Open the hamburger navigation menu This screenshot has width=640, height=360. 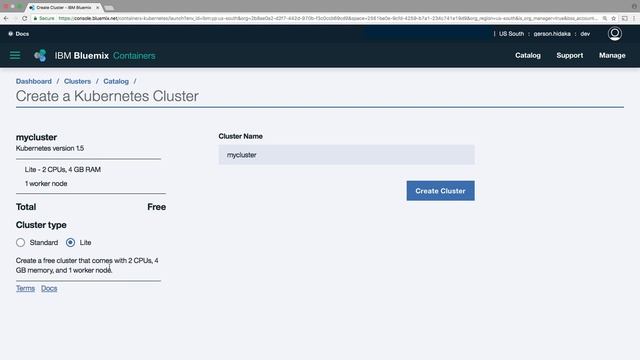pyautogui.click(x=15, y=55)
